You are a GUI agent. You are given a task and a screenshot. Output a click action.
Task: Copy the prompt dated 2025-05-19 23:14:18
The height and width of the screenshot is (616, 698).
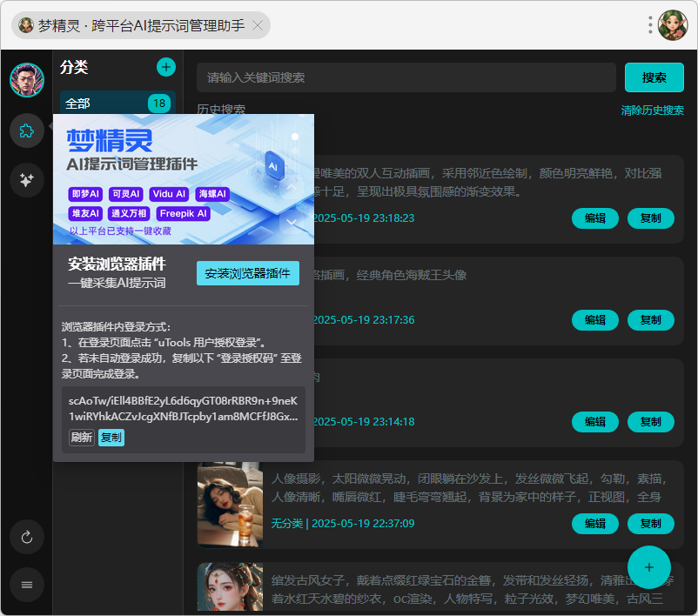651,421
